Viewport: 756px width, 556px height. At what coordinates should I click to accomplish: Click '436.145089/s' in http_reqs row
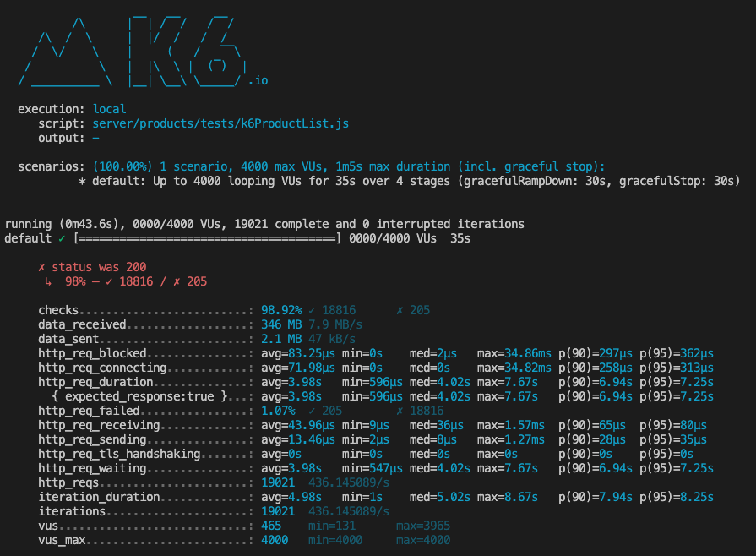[349, 482]
